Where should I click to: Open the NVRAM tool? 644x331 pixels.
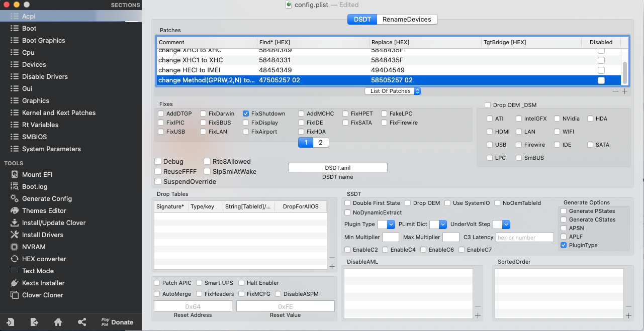click(33, 247)
